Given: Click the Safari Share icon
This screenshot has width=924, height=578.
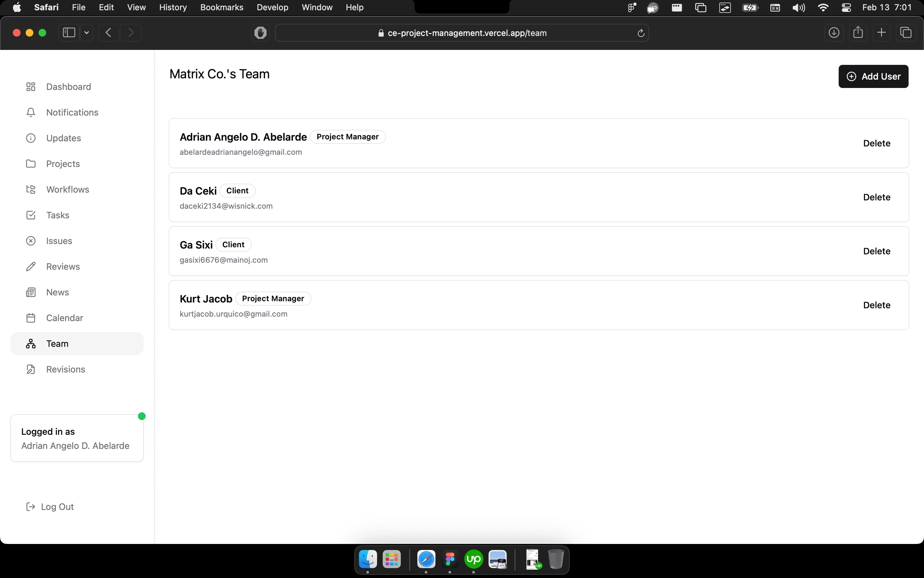Looking at the screenshot, I should 858,33.
